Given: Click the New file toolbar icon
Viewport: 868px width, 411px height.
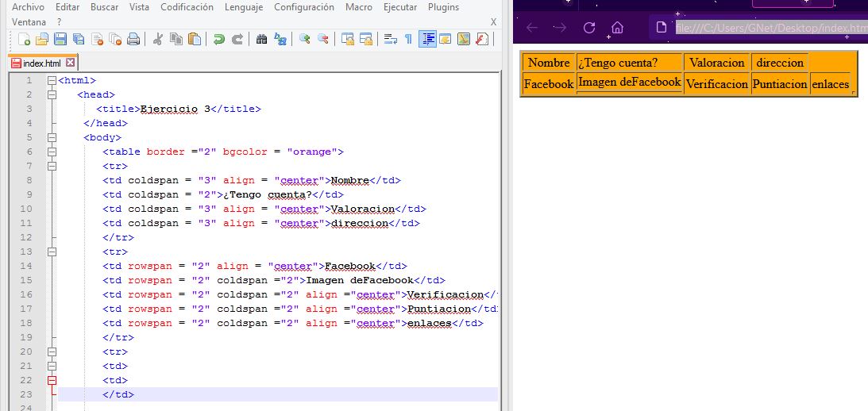Looking at the screenshot, I should pyautogui.click(x=25, y=39).
